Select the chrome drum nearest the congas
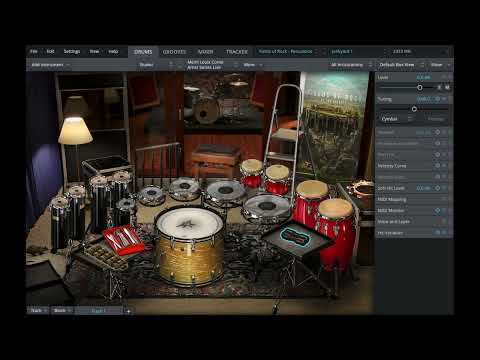Viewport: 480px width, 360px height. pyautogui.click(x=266, y=208)
